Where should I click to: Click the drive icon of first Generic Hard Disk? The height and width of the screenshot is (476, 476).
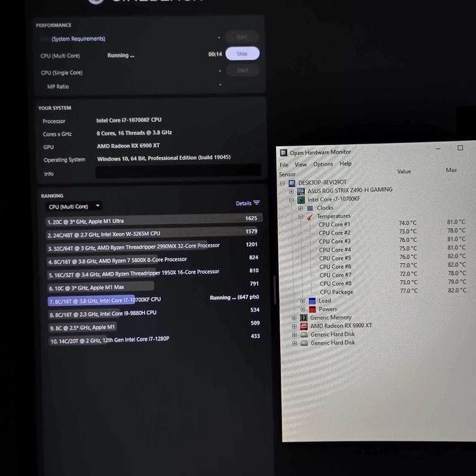click(304, 335)
